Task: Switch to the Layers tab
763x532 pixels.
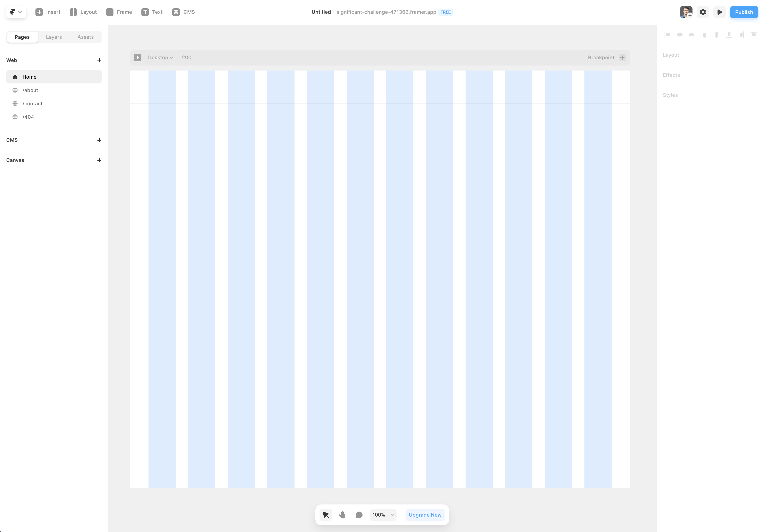Action: [x=54, y=37]
